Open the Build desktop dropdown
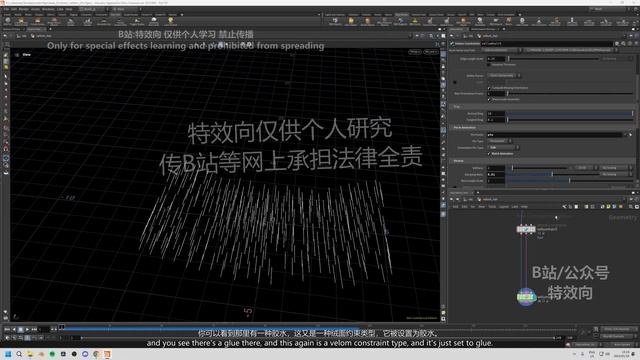This screenshot has width=640, height=360. [93, 9]
